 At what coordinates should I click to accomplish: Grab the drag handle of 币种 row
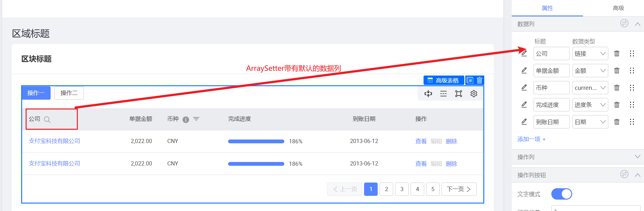tap(632, 88)
